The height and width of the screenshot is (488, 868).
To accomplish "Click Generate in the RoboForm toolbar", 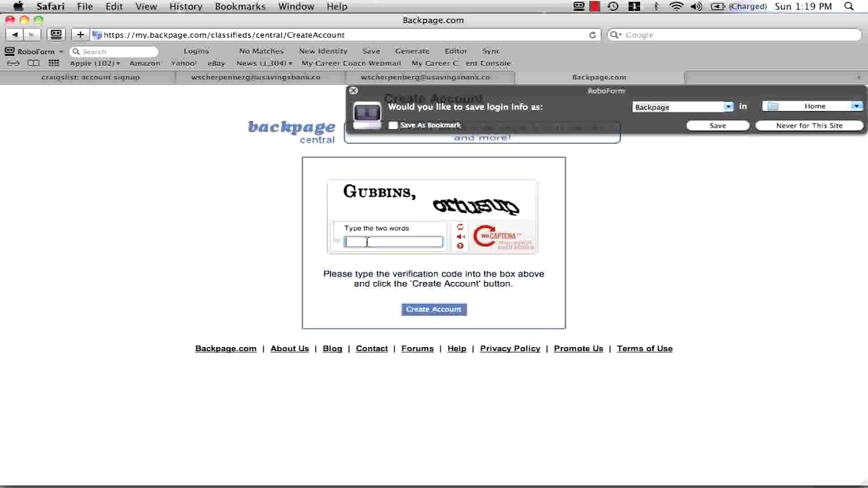I will pyautogui.click(x=412, y=51).
